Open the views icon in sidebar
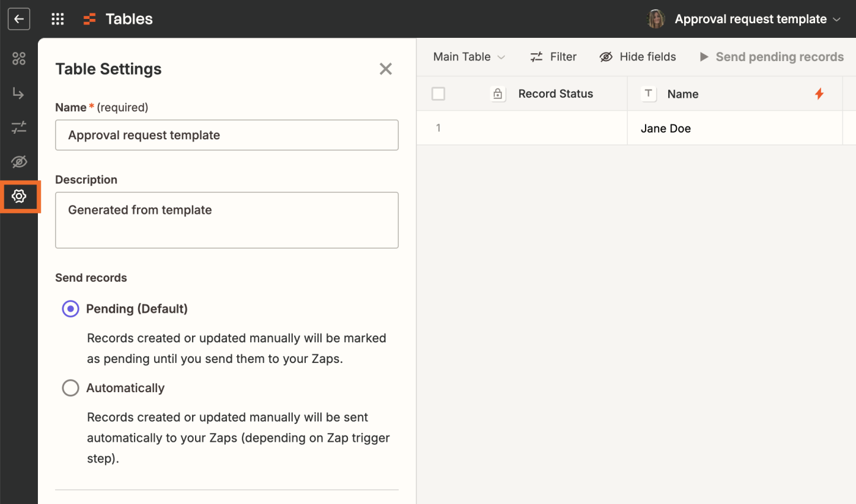This screenshot has width=856, height=504. 19,59
